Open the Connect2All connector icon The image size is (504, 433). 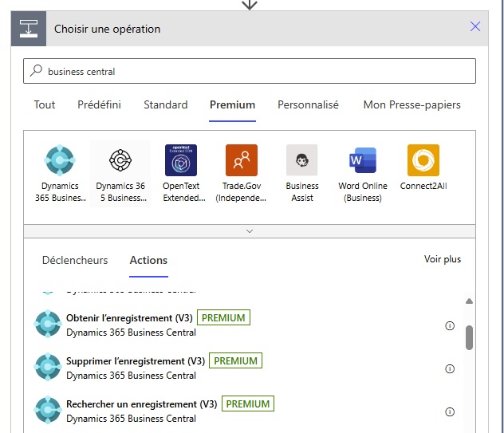coord(423,160)
